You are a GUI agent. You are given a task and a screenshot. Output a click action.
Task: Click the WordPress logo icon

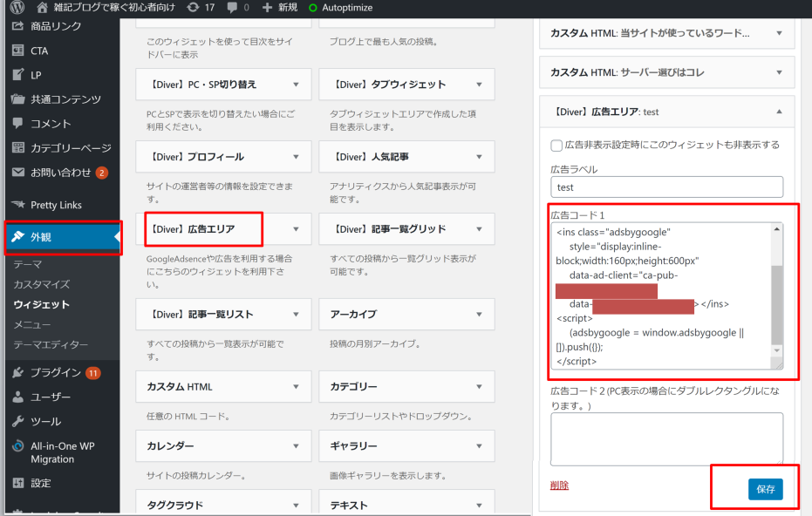click(17, 8)
